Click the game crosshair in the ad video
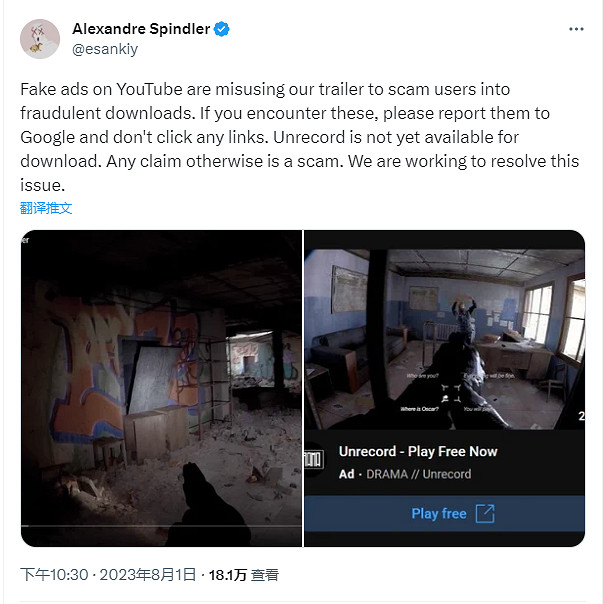 pos(451,393)
